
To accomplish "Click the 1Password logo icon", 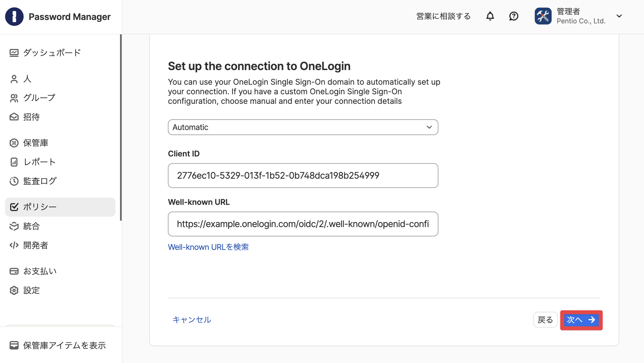I will 14,17.
